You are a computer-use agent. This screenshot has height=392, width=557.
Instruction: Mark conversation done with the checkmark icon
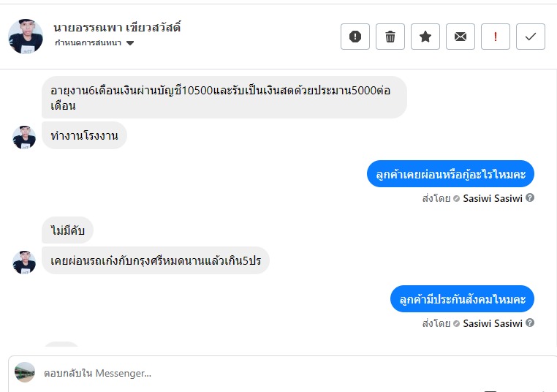click(531, 37)
